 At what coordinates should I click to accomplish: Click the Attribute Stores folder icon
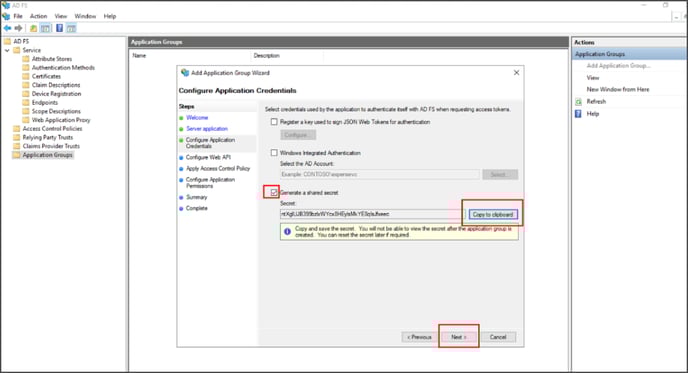coord(26,59)
